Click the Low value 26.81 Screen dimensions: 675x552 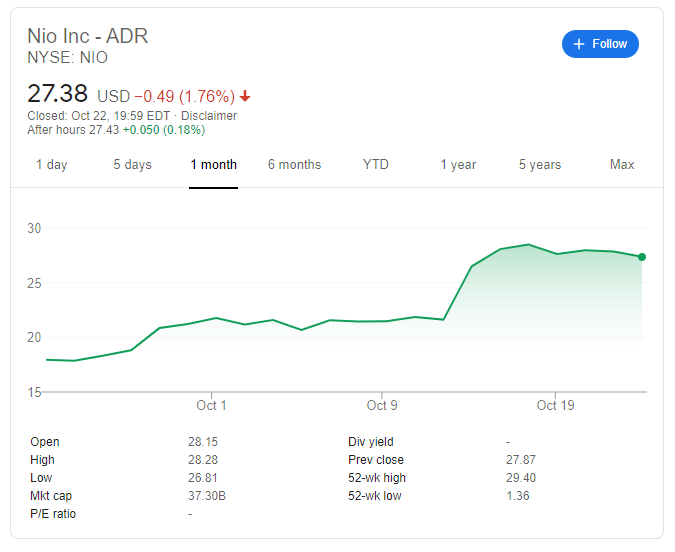[x=203, y=478]
